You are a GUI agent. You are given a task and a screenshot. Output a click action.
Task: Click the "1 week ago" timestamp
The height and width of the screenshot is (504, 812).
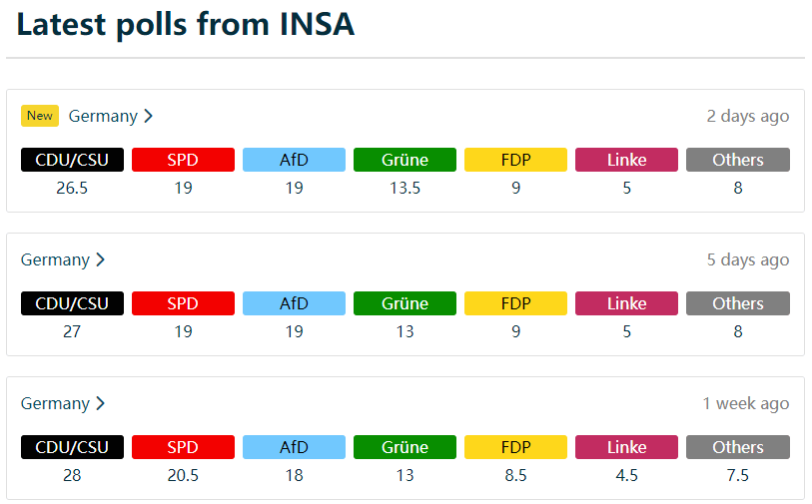745,403
